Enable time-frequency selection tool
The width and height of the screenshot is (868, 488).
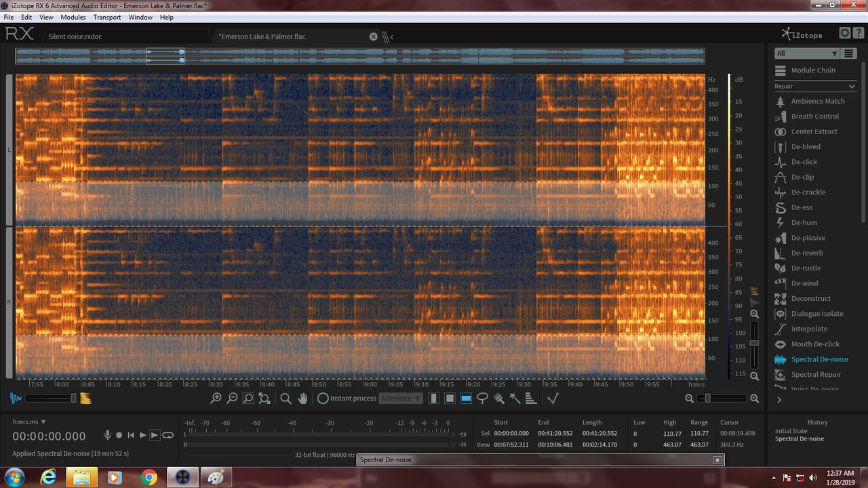point(450,399)
